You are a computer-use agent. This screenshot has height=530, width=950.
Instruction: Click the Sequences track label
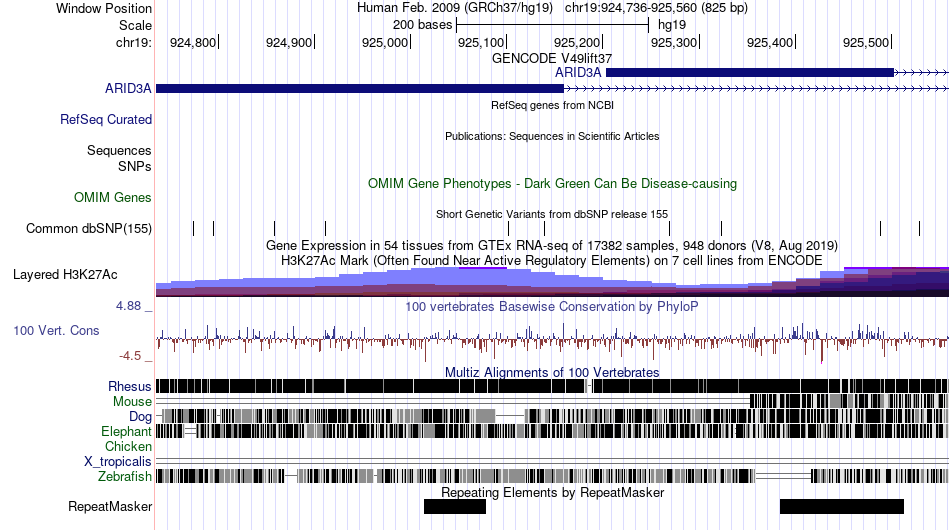[119, 150]
